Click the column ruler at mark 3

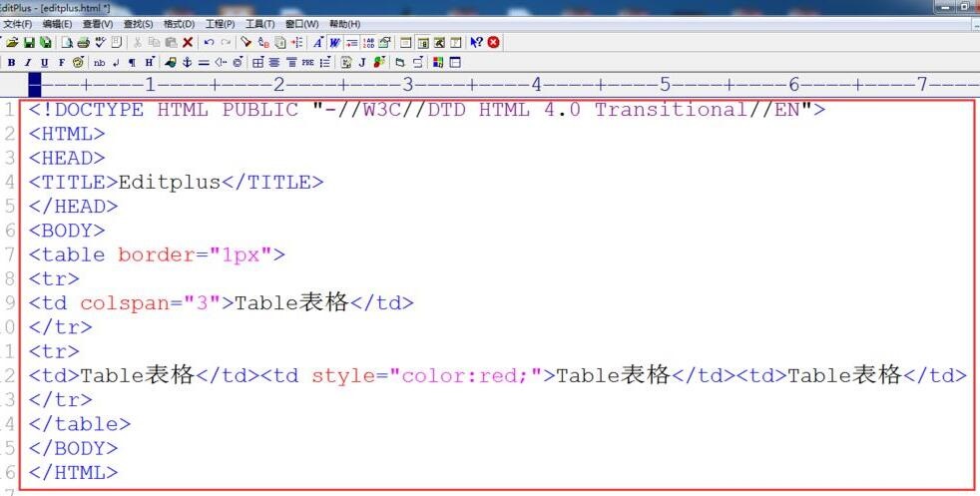coord(407,84)
